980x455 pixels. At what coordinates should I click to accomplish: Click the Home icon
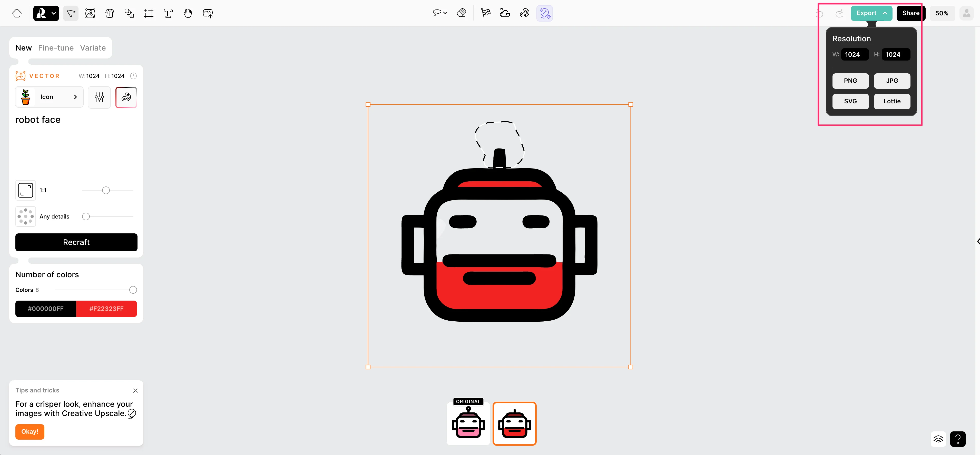click(x=17, y=13)
